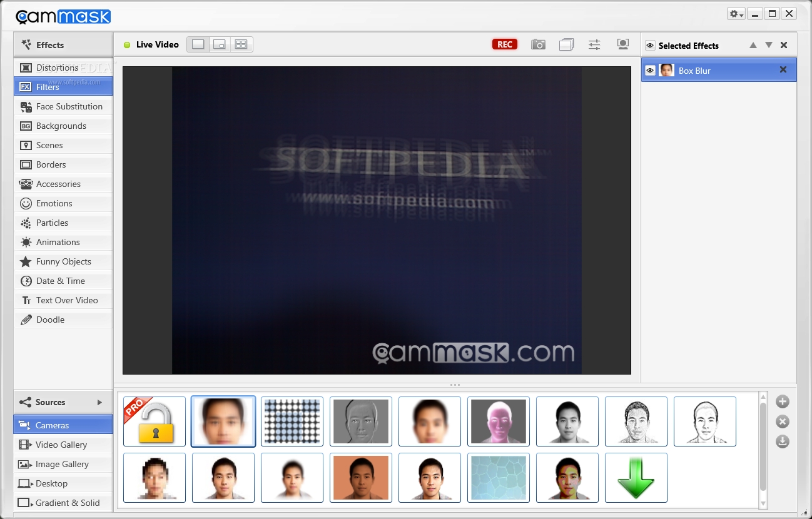Apply the green-tinted face filter thumbnail
The image size is (812, 519).
tap(567, 478)
